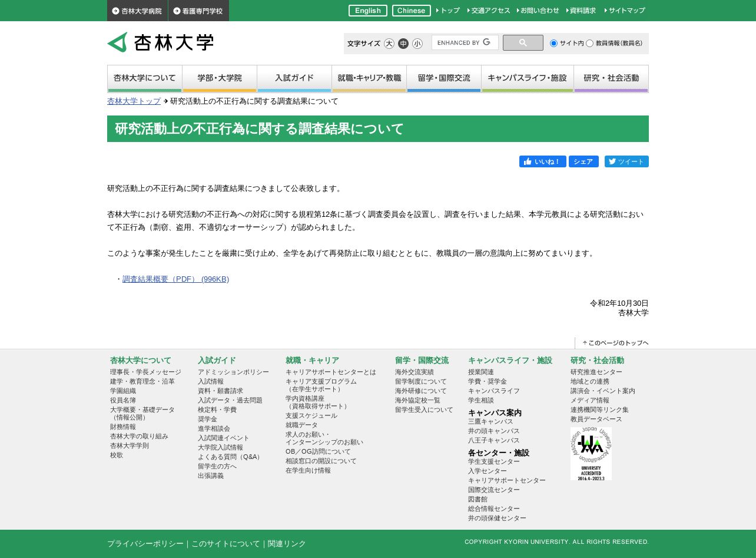This screenshot has height=558, width=756.
Task: Open 留学生受入について footer link
Action: tap(424, 410)
